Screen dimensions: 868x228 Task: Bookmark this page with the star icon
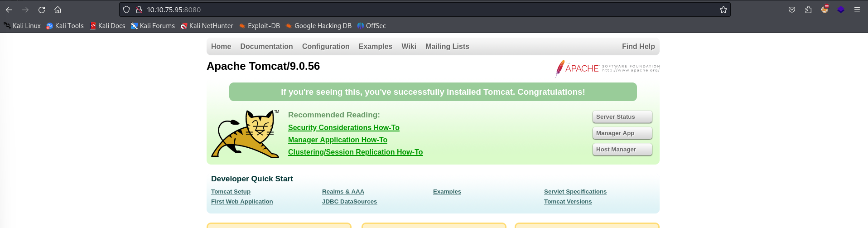click(x=723, y=10)
